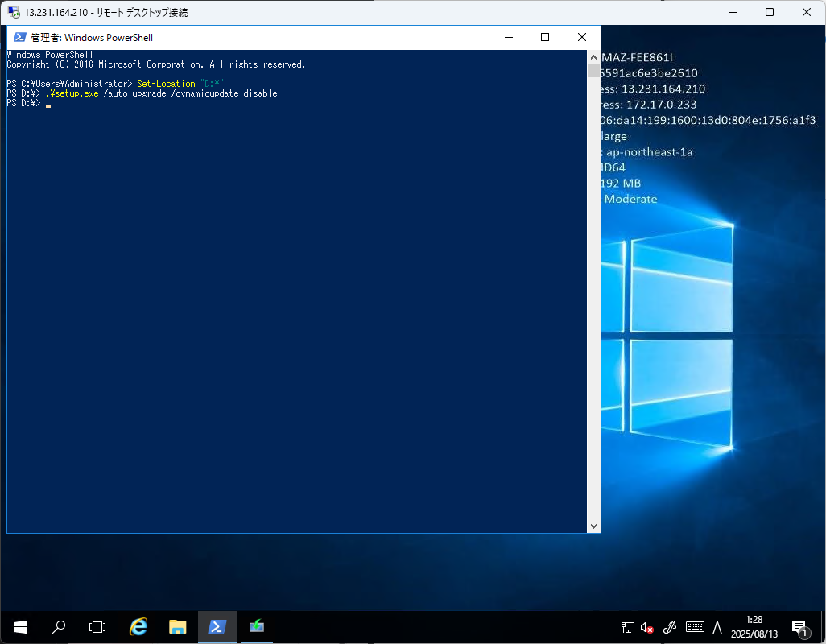Open the Windows Ink Workspace tray icon

click(x=669, y=627)
